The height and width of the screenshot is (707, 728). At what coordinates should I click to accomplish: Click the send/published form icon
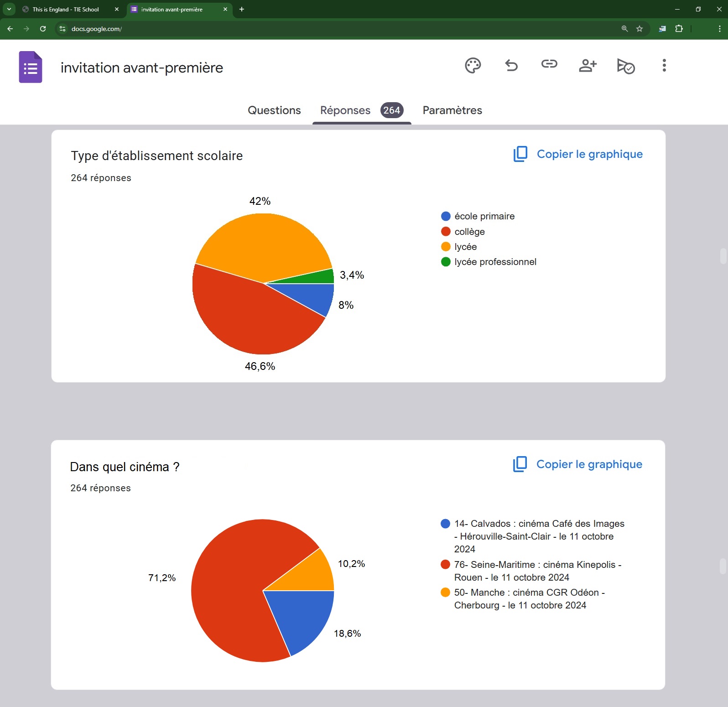click(625, 66)
